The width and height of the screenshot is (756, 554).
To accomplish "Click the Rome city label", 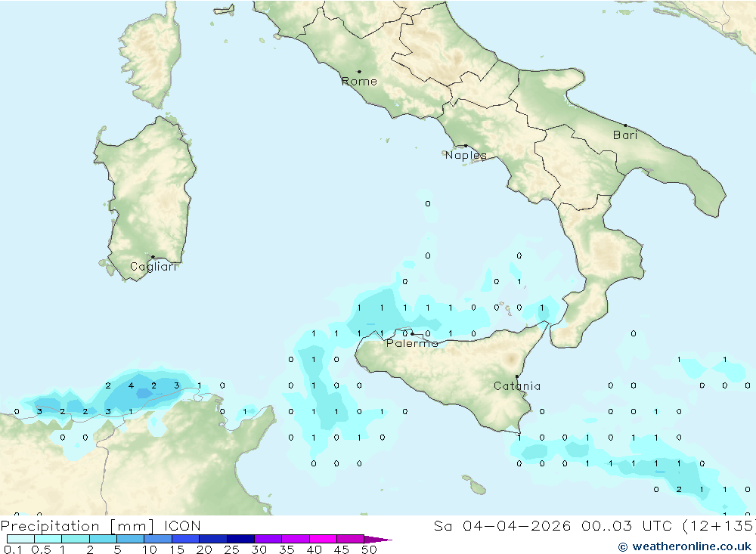I will pyautogui.click(x=359, y=82).
